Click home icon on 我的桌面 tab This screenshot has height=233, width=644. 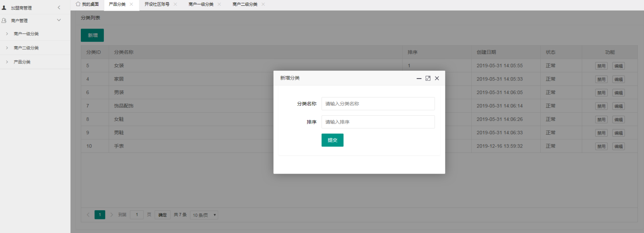tap(78, 4)
